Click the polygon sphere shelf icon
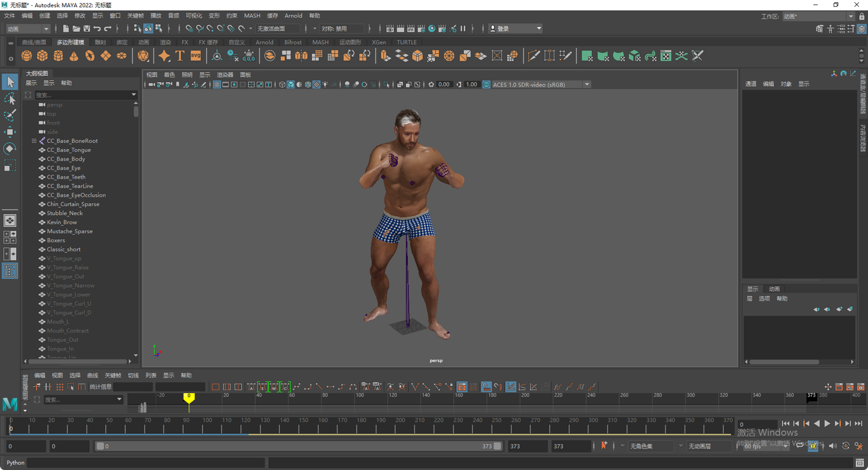This screenshot has height=470, width=868. (27, 56)
